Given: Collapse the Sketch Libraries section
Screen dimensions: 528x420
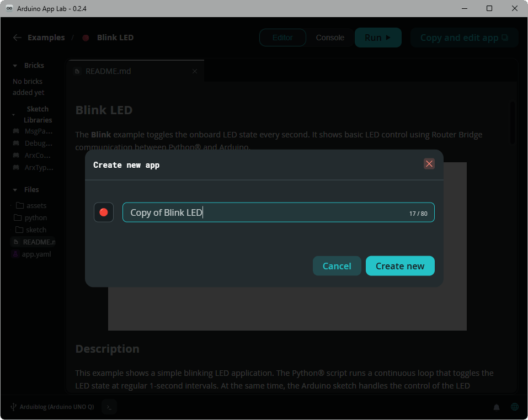Looking at the screenshot, I should 13,115.
